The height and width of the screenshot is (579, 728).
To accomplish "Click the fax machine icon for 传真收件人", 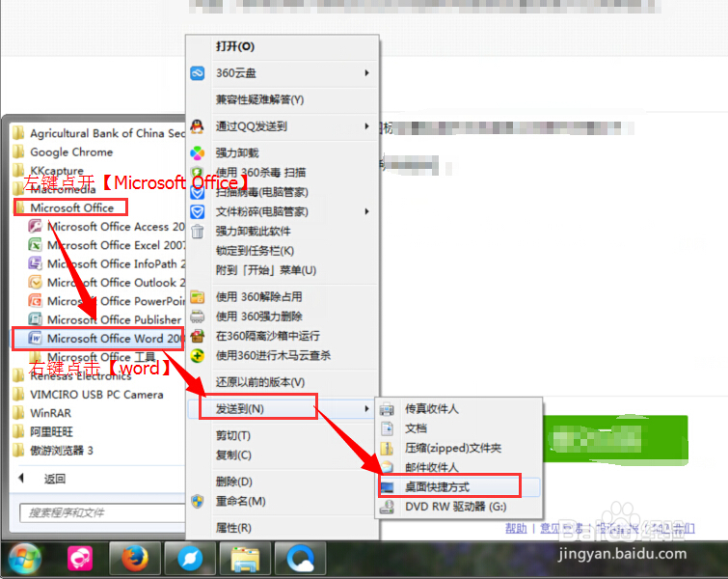I will pyautogui.click(x=387, y=409).
